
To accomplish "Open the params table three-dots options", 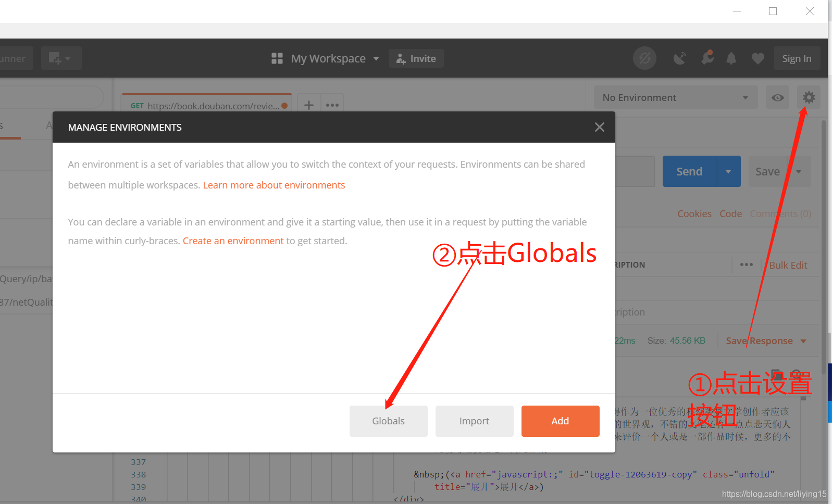I will tap(747, 264).
